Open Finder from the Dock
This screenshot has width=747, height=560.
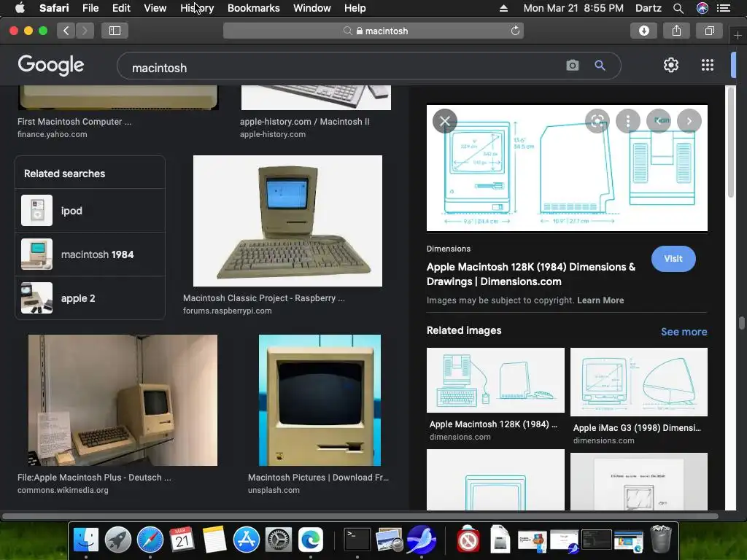[86, 540]
